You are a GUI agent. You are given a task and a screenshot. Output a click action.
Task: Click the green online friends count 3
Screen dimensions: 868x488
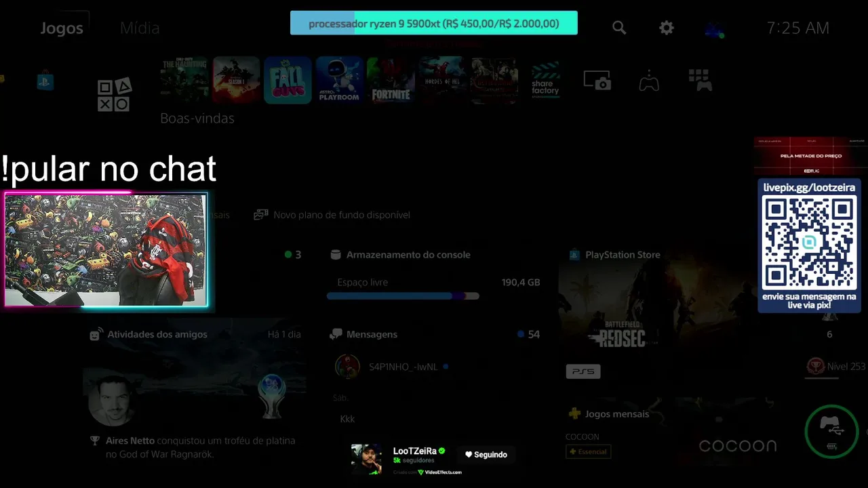pyautogui.click(x=293, y=255)
